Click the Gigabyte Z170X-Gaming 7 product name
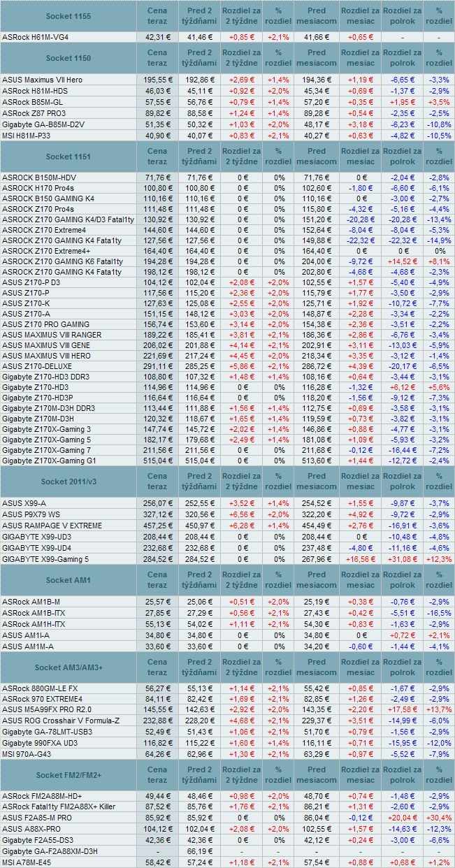 click(46, 450)
